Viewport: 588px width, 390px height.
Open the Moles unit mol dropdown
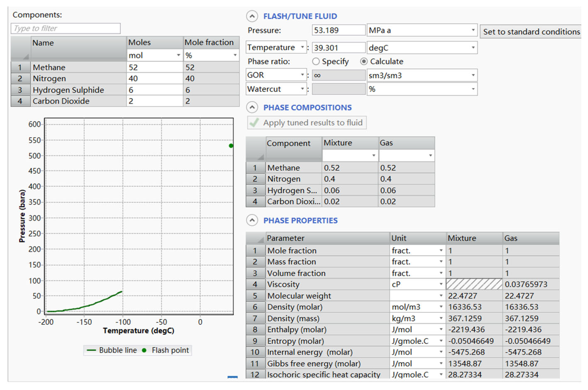coord(178,55)
